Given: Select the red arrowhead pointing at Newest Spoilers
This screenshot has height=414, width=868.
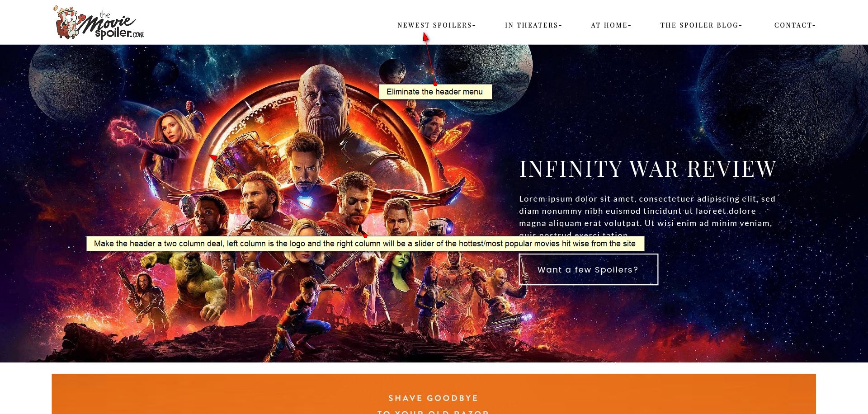Looking at the screenshot, I should tap(425, 37).
